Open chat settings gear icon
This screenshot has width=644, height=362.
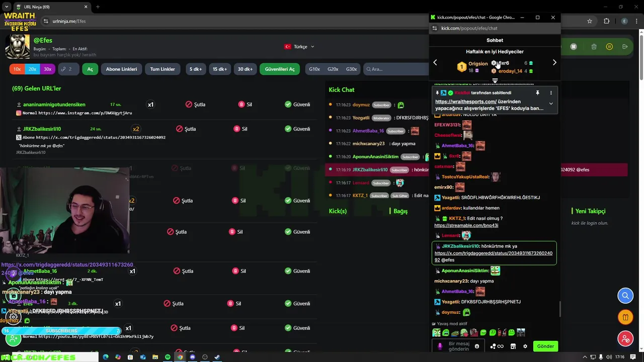525,346
